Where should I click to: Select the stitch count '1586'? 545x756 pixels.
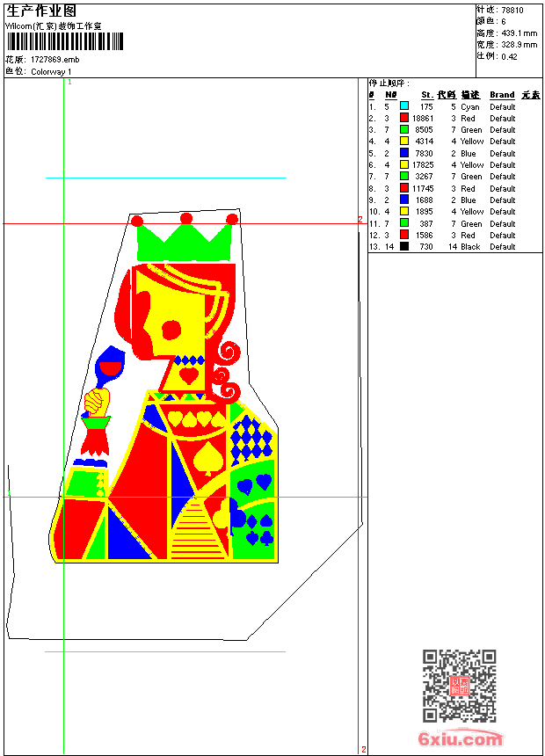[424, 236]
